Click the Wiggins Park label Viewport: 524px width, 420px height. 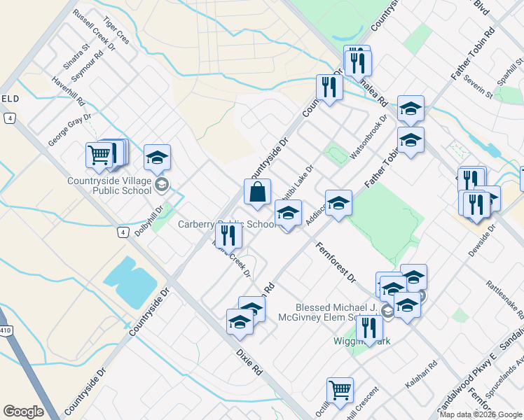point(362,341)
